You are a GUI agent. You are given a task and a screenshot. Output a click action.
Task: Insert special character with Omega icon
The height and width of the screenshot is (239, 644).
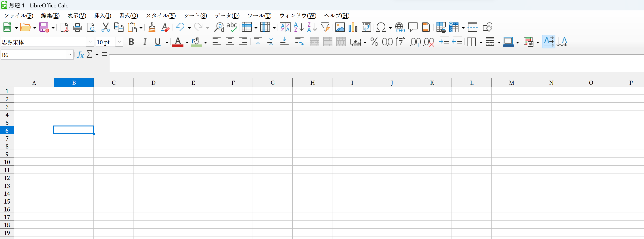tap(381, 27)
